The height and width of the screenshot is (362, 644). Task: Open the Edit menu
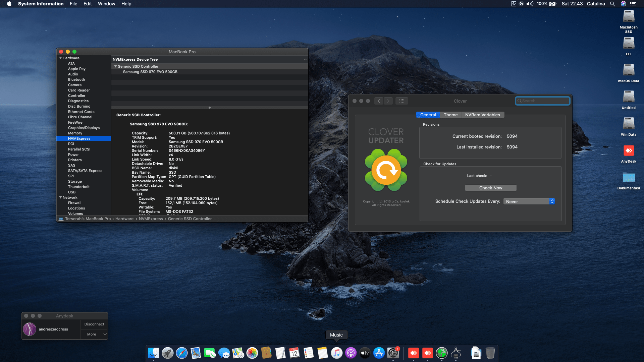88,4
